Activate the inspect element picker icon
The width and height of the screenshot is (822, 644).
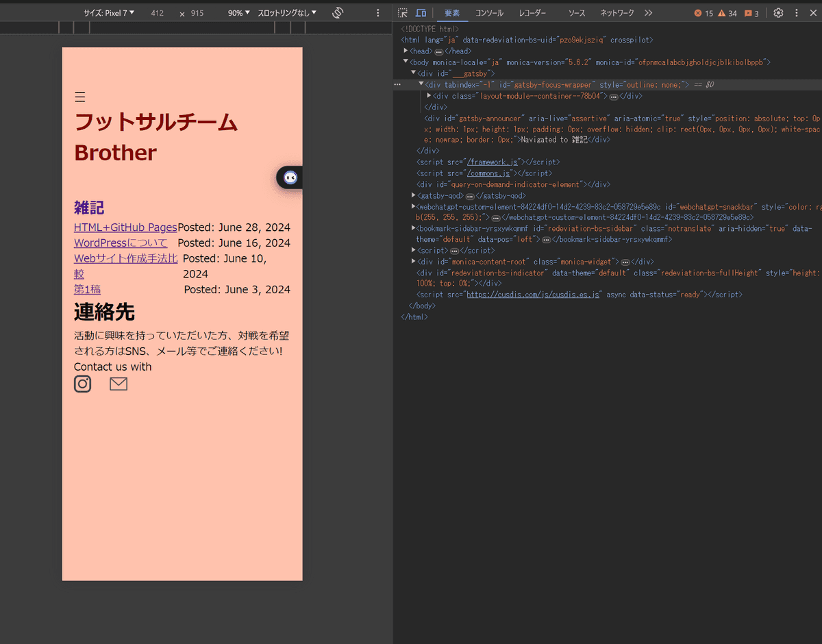pos(403,13)
